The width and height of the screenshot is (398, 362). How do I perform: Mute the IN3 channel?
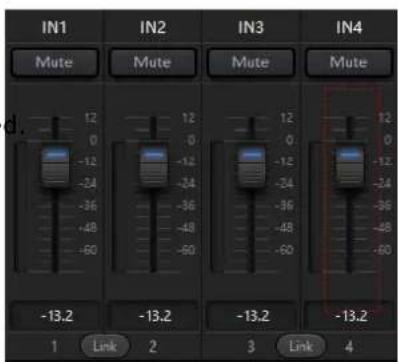pyautogui.click(x=251, y=62)
